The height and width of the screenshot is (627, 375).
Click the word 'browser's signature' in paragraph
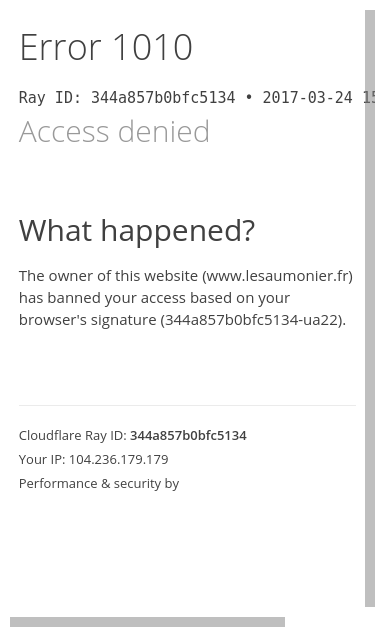(88, 320)
